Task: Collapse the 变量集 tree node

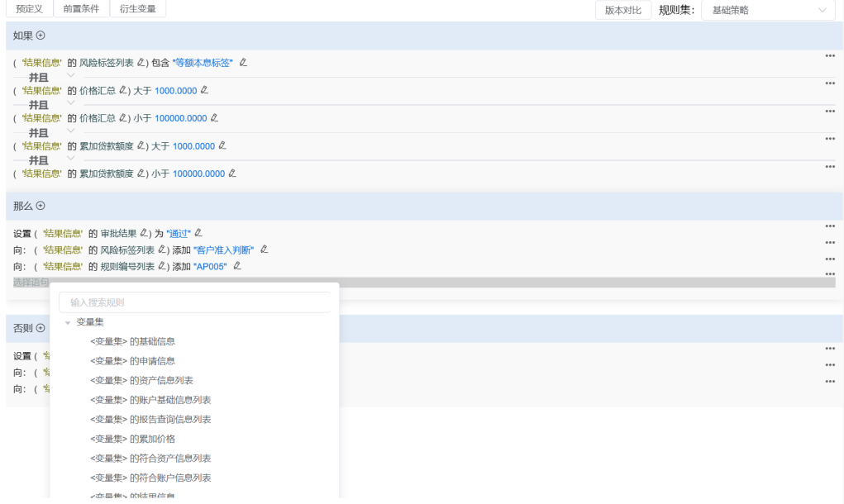Action: click(x=68, y=322)
